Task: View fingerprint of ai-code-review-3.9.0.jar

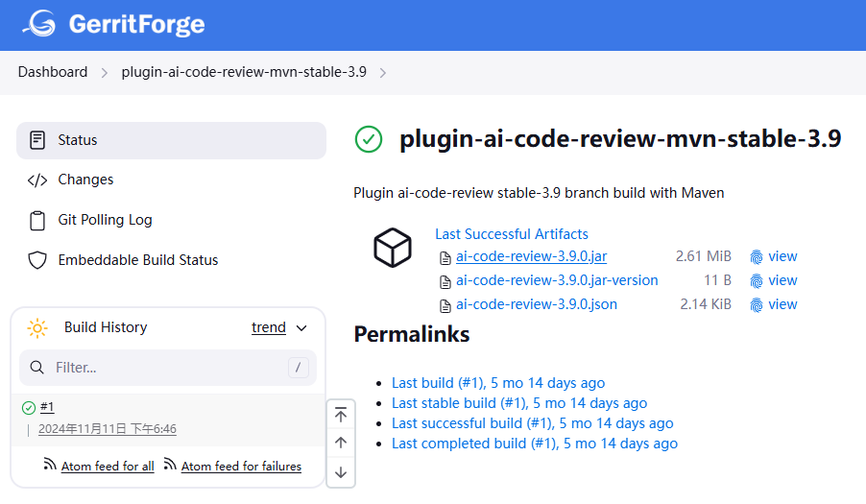Action: coord(782,256)
